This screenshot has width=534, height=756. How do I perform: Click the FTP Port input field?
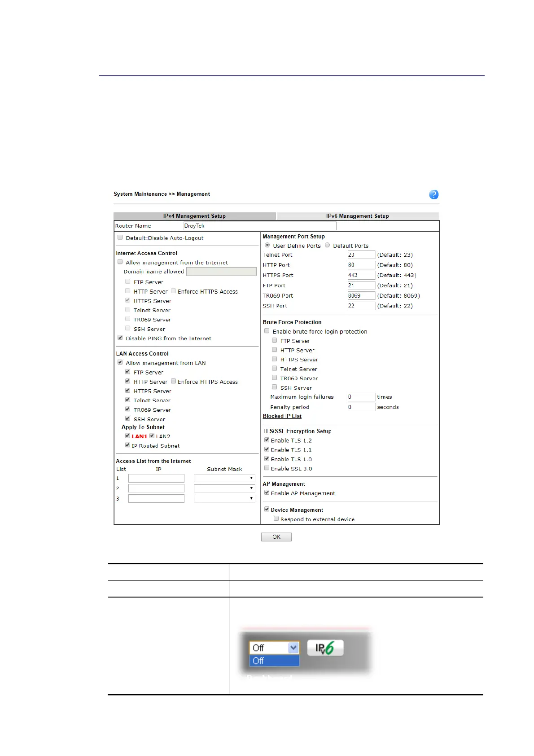(x=361, y=286)
